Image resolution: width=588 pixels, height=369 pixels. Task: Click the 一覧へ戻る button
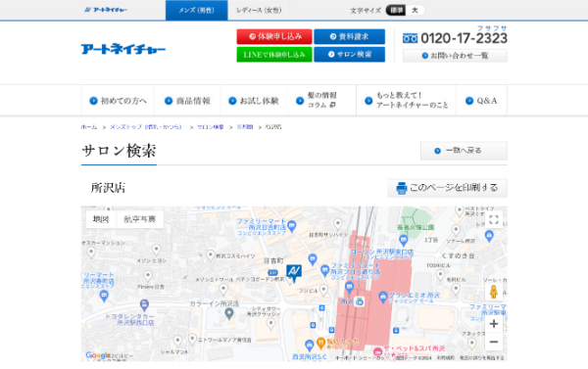pyautogui.click(x=464, y=151)
